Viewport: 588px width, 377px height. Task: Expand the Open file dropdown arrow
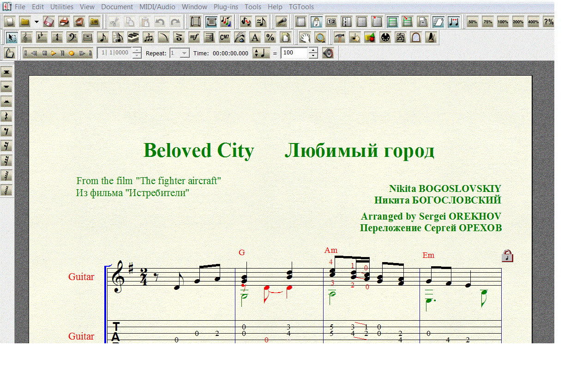36,22
